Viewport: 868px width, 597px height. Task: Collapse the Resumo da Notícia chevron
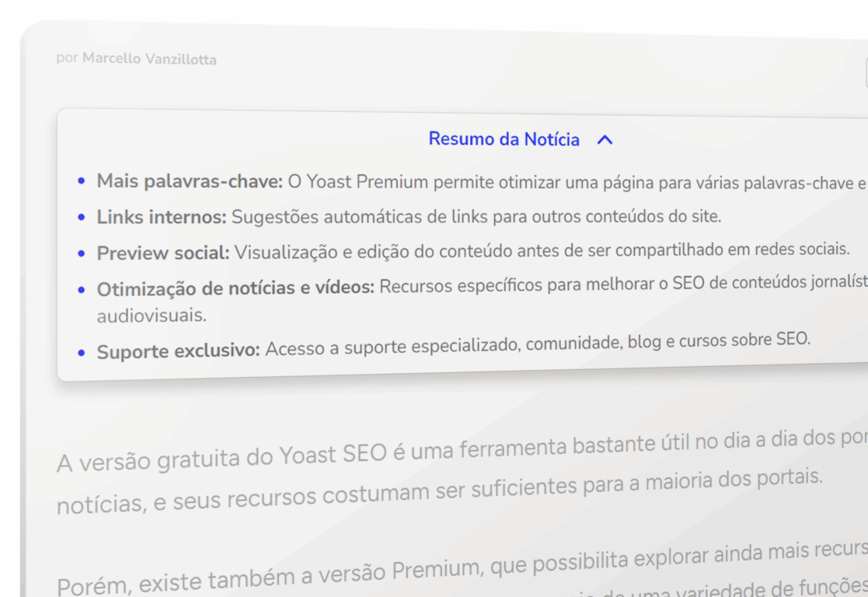[605, 140]
